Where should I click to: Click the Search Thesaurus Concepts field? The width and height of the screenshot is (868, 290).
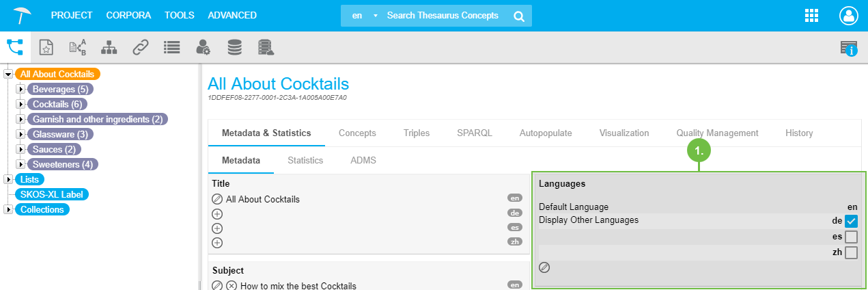point(443,15)
